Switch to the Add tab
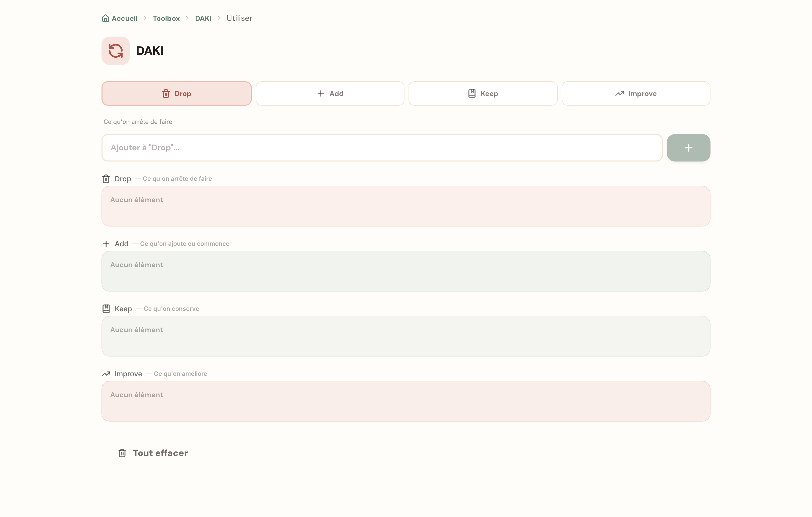This screenshot has width=812, height=517. (330, 93)
